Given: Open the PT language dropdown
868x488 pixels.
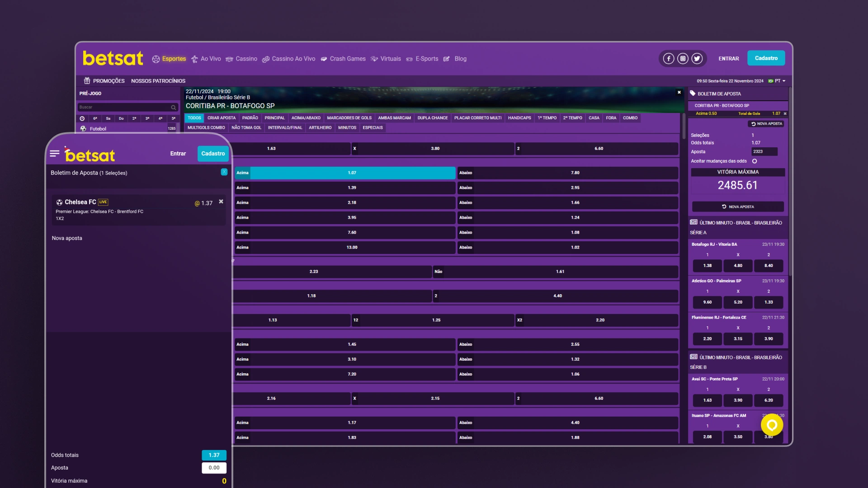Looking at the screenshot, I should [x=778, y=81].
